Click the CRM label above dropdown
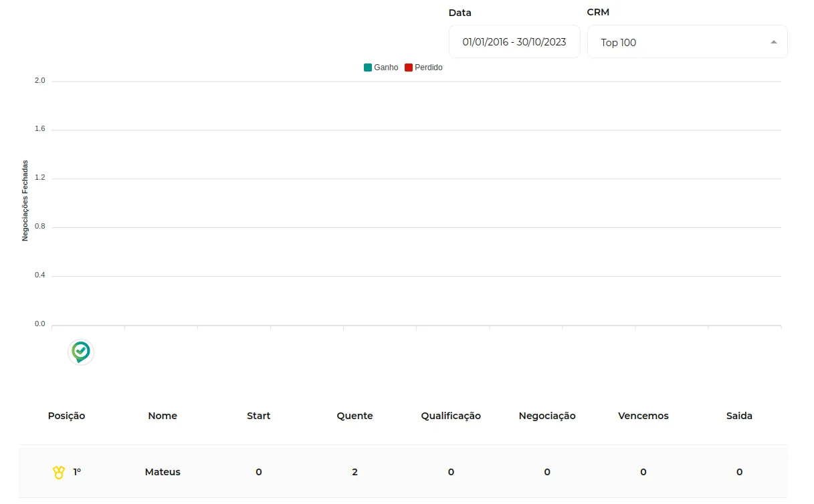The height and width of the screenshot is (504, 814). coord(598,12)
